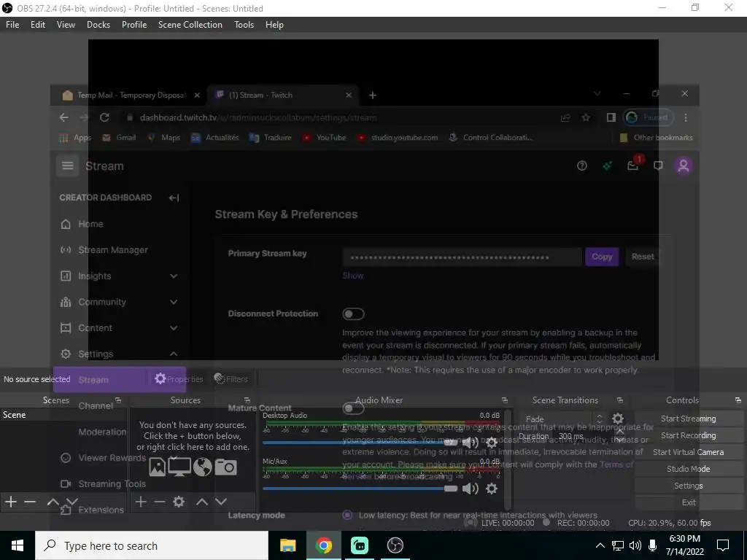Add a new scene with the Scenes plus icon
Screen dimensions: 747x560
[11, 502]
